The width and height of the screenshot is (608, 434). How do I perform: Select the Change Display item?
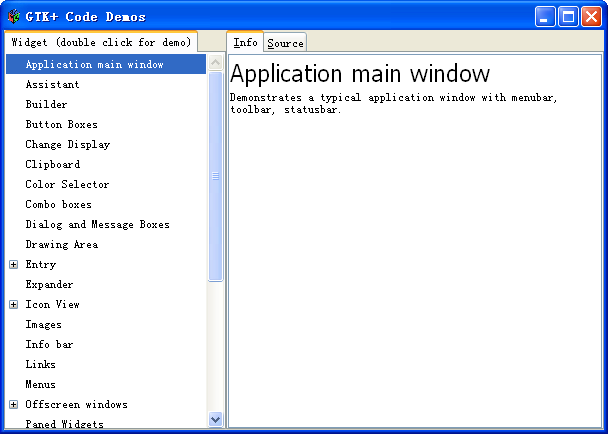click(106, 144)
